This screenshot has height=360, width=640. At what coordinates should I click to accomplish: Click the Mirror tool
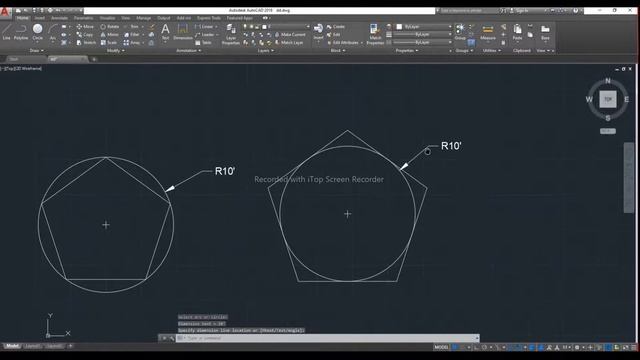coord(109,35)
